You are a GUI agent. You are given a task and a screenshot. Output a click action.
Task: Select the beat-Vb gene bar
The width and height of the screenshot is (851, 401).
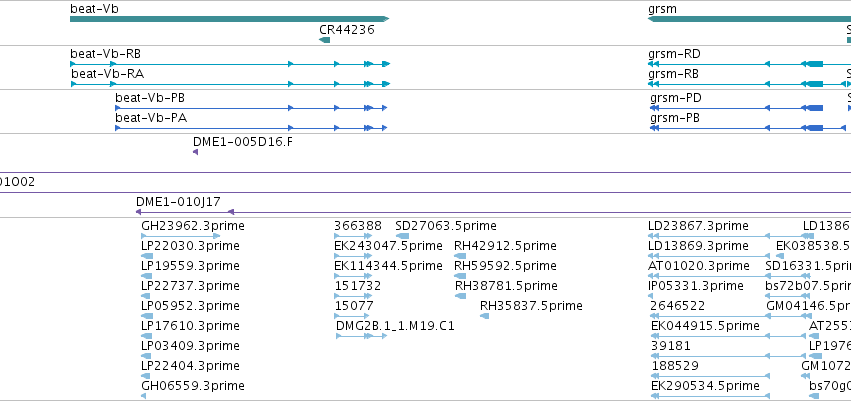(230, 19)
